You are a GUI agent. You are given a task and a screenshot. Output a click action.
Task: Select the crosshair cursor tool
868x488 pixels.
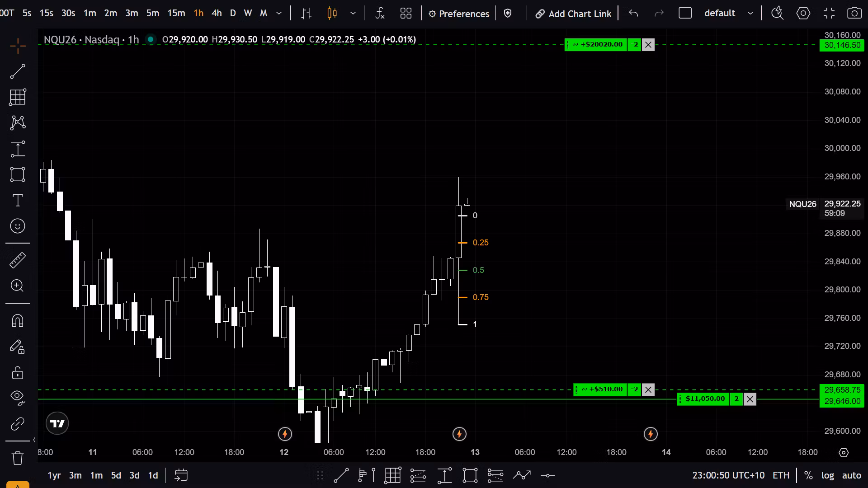tap(18, 46)
